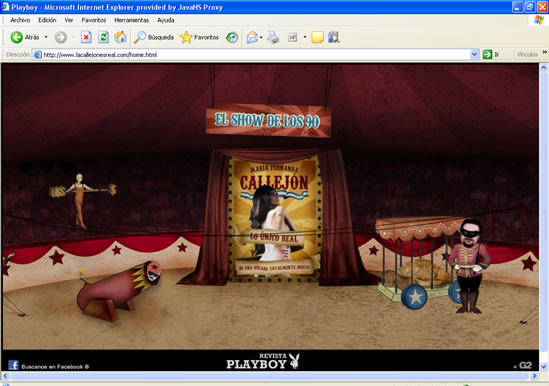Open the Favoritos menu
This screenshot has width=549, height=386.
[94, 20]
